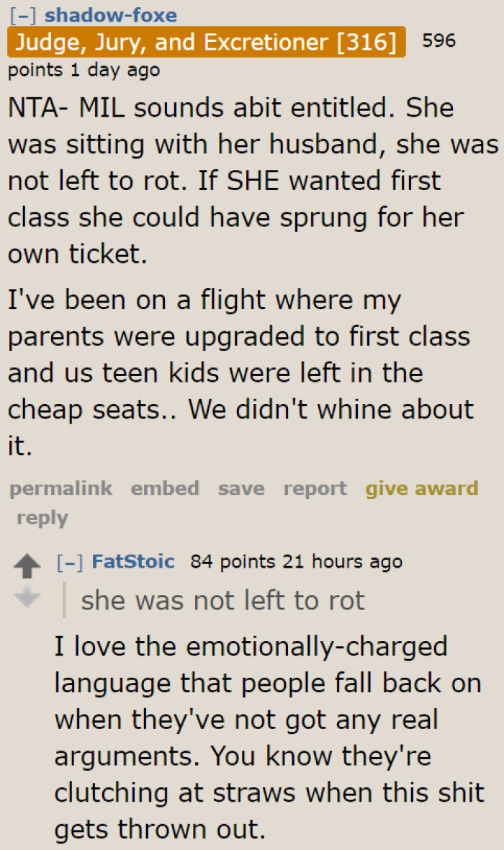
Task: Downvote FatStoic's comment
Action: 27,595
